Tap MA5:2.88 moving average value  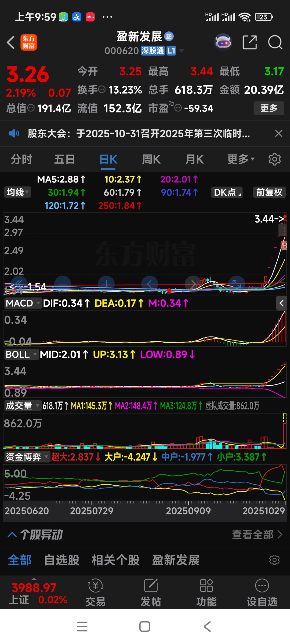[61, 179]
